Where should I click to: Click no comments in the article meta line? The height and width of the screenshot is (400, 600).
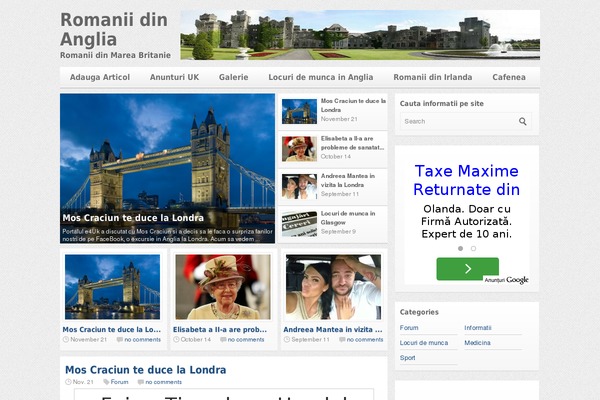[x=163, y=382]
